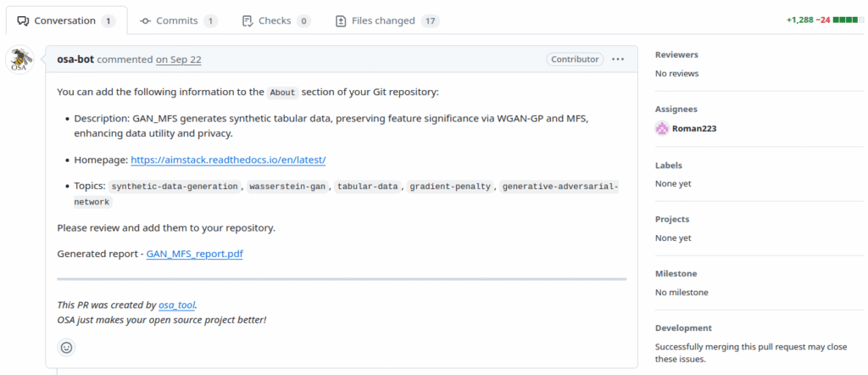868x375 pixels.
Task: Click the Conversation tab's speech bubble icon
Action: coord(23,20)
